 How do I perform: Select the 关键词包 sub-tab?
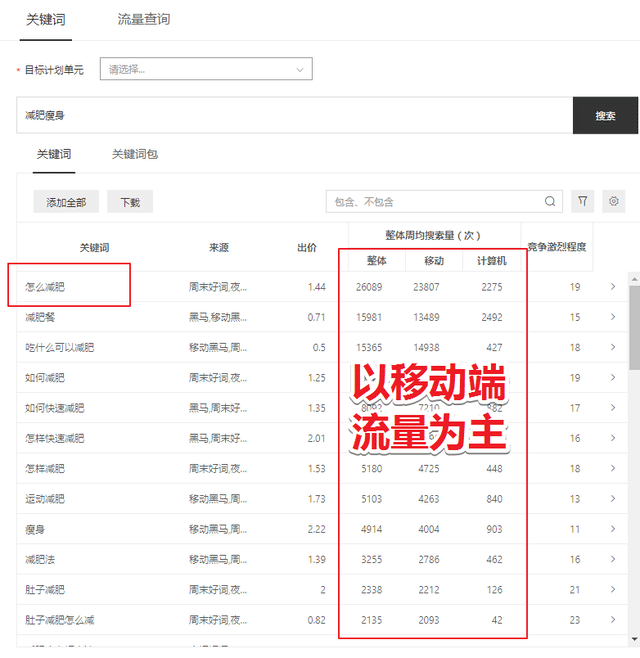134,154
